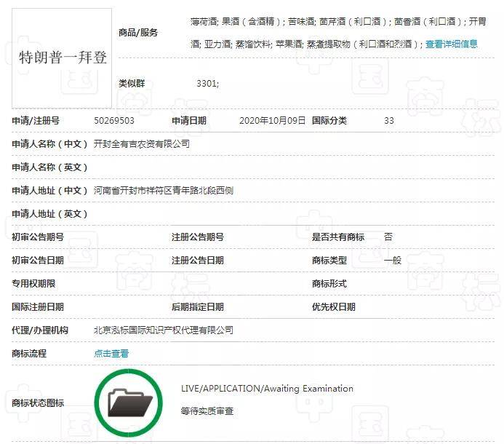
Task: Open the 查看详细信息 link
Action: pyautogui.click(x=452, y=44)
